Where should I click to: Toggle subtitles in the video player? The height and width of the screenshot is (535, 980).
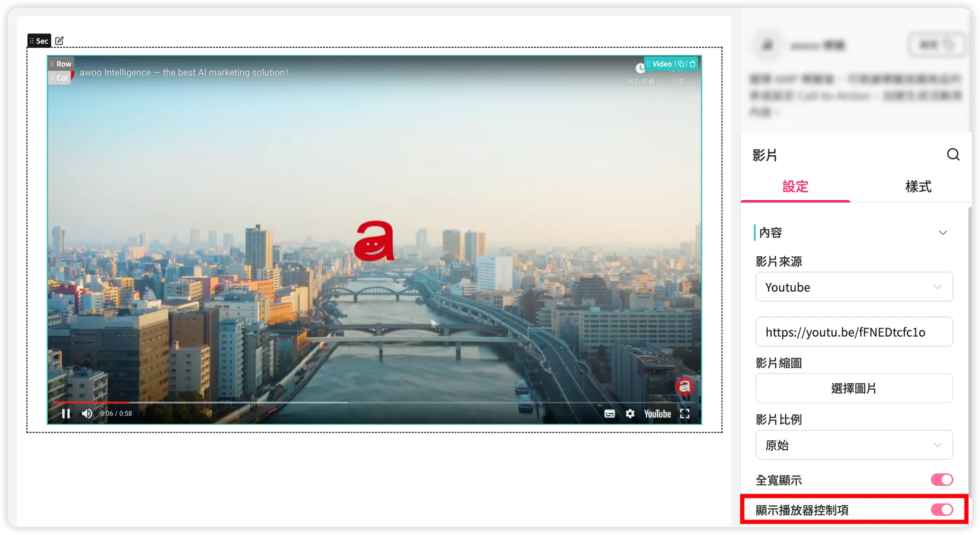tap(609, 413)
